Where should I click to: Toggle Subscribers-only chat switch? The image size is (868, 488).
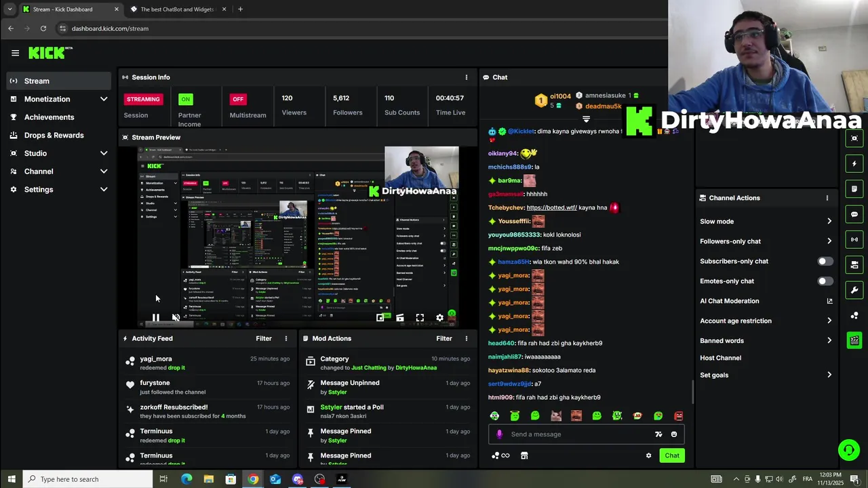coord(825,261)
